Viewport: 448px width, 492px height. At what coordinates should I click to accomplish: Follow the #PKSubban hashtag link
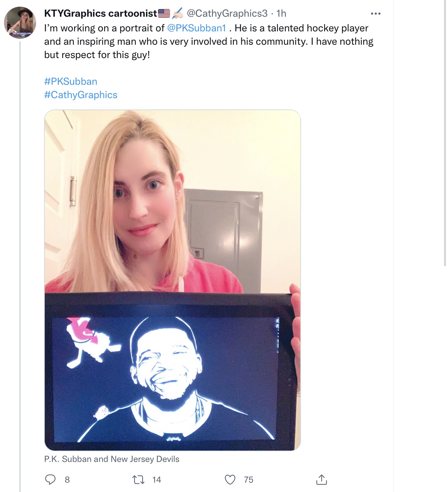coord(71,81)
